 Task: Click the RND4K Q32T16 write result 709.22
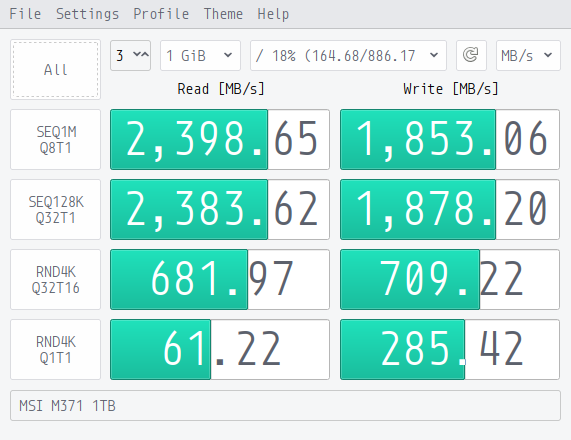[x=450, y=280]
